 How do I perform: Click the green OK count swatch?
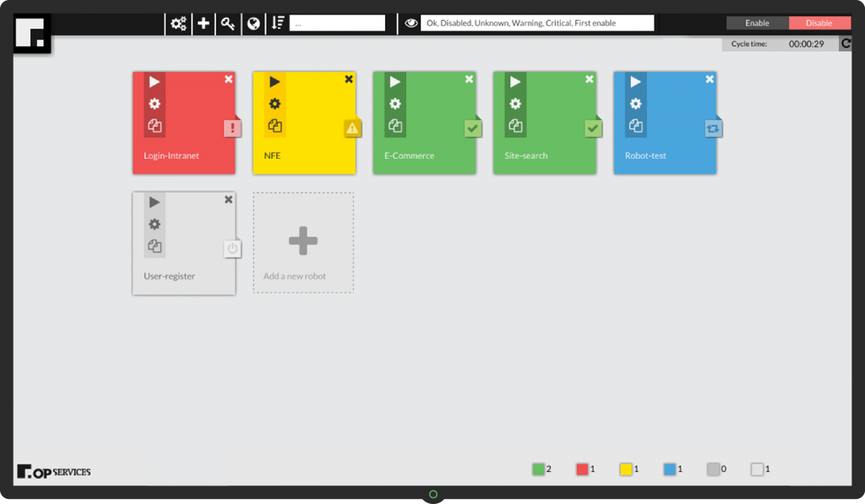538,469
